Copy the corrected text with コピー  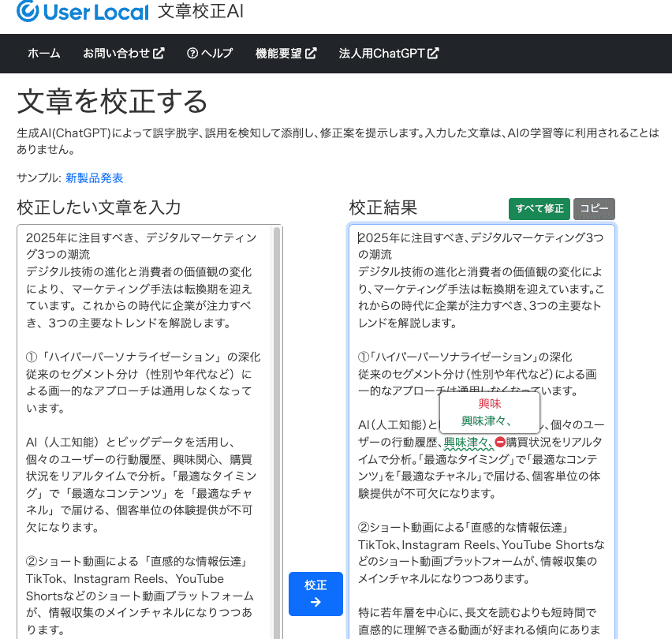point(594,208)
